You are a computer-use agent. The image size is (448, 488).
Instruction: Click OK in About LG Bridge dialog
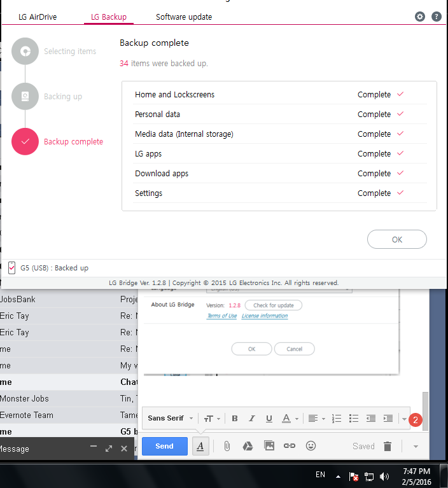click(x=251, y=349)
